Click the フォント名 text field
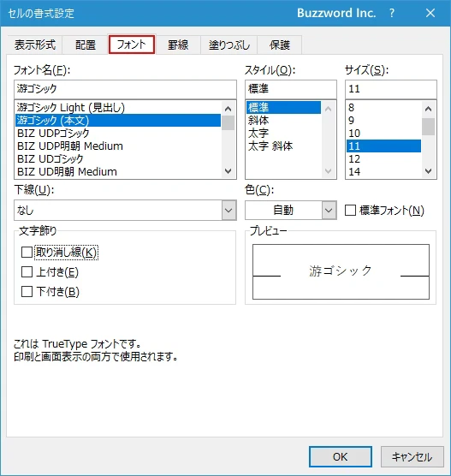Image resolution: width=451 pixels, height=476 pixels. pos(125,89)
